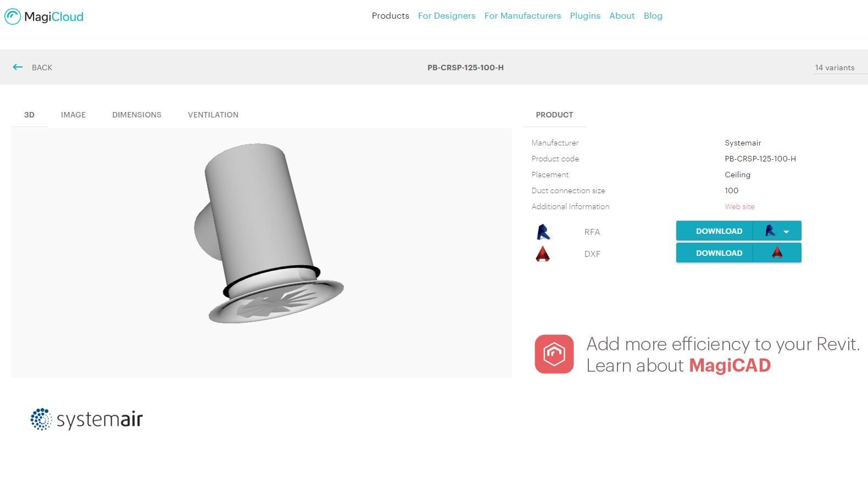Image resolution: width=868 pixels, height=482 pixels.
Task: Click the RFA format label
Action: click(x=592, y=232)
